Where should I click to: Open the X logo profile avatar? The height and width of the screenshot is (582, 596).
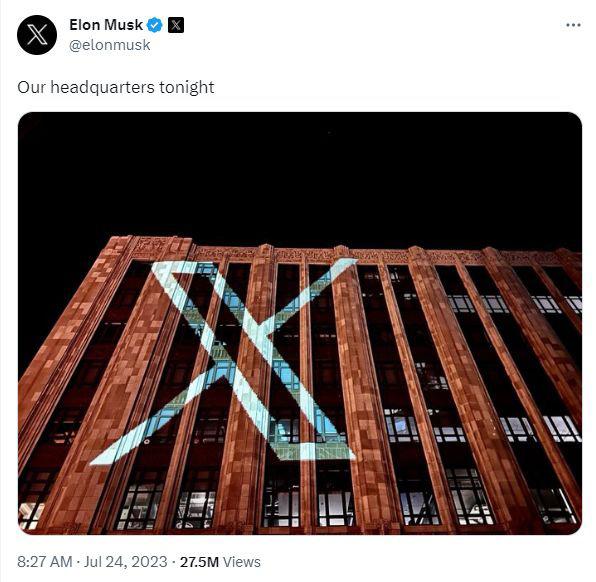pos(37,35)
